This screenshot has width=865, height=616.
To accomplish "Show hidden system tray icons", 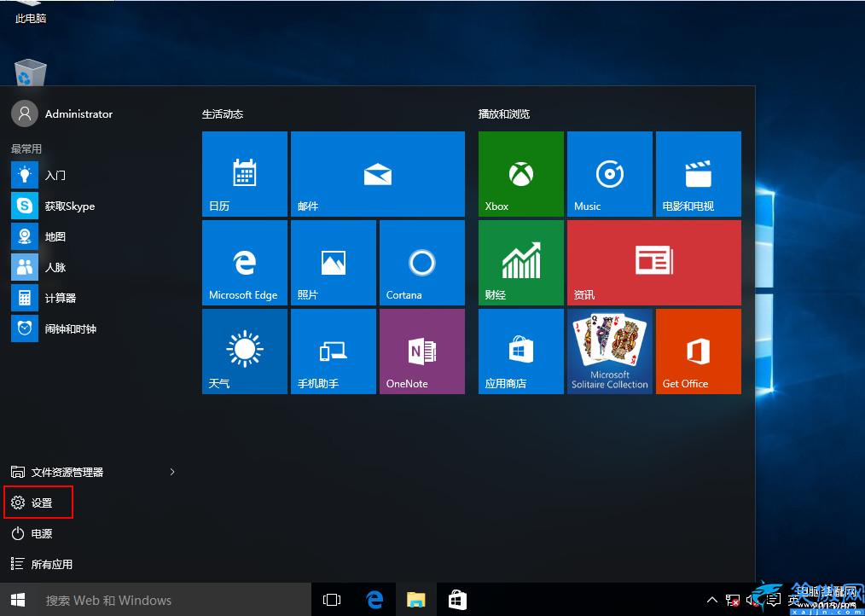I will tap(712, 600).
